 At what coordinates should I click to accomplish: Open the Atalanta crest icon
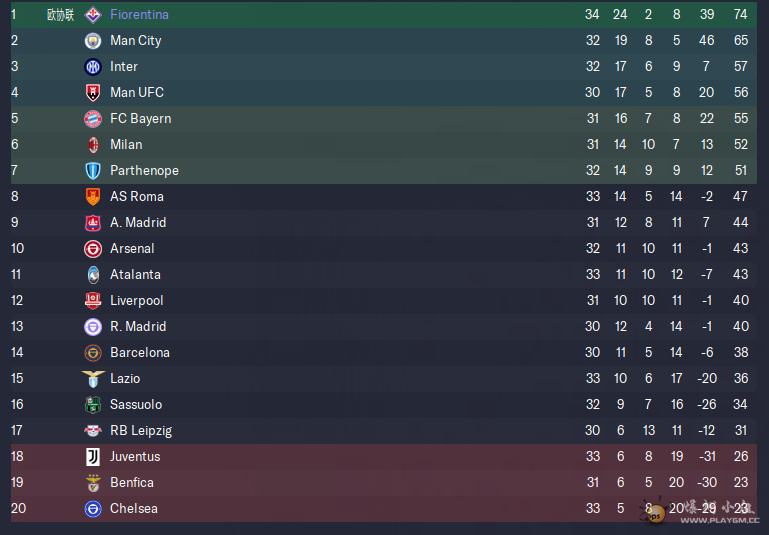coord(93,275)
